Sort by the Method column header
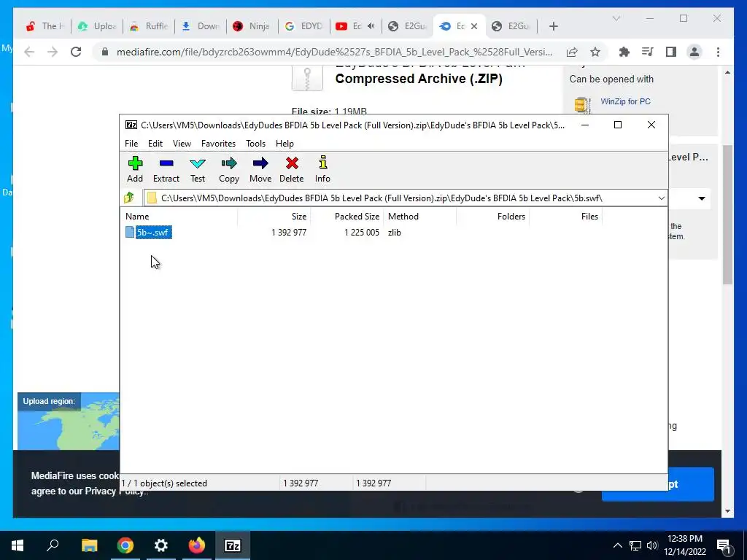Image resolution: width=747 pixels, height=560 pixels. point(419,216)
